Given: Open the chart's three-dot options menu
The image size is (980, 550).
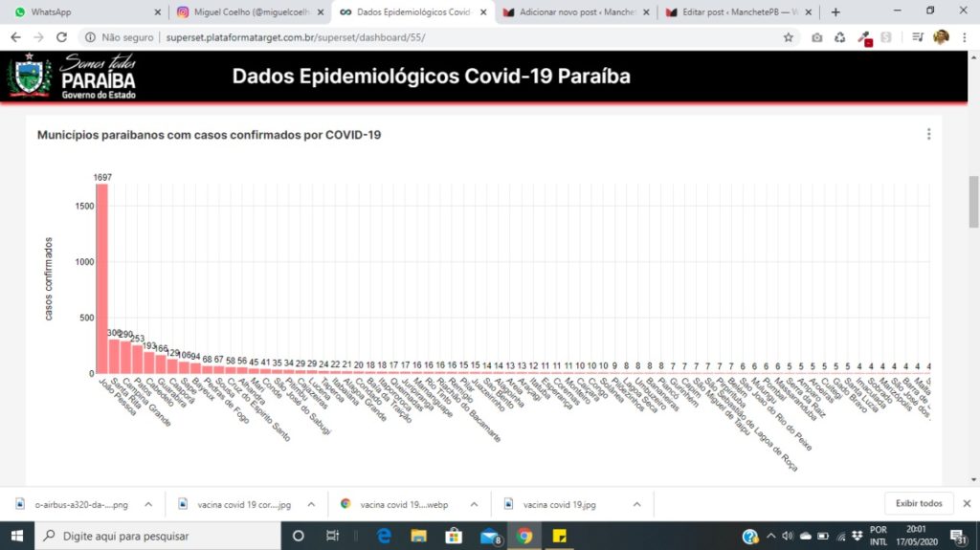Looking at the screenshot, I should tap(928, 134).
